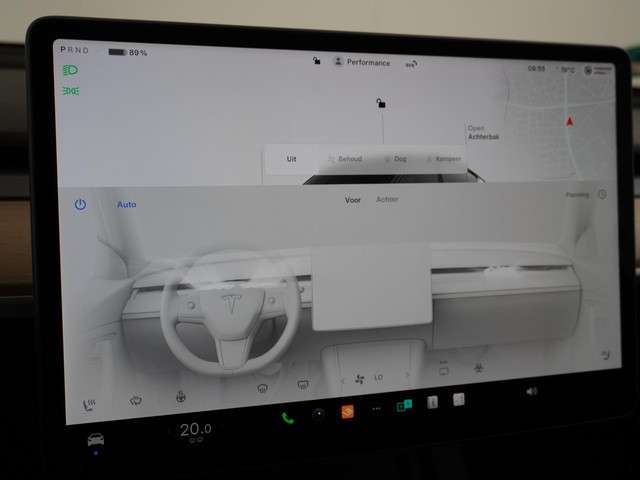Tap the green parking lights indicator icon
The image size is (640, 480).
point(71,91)
